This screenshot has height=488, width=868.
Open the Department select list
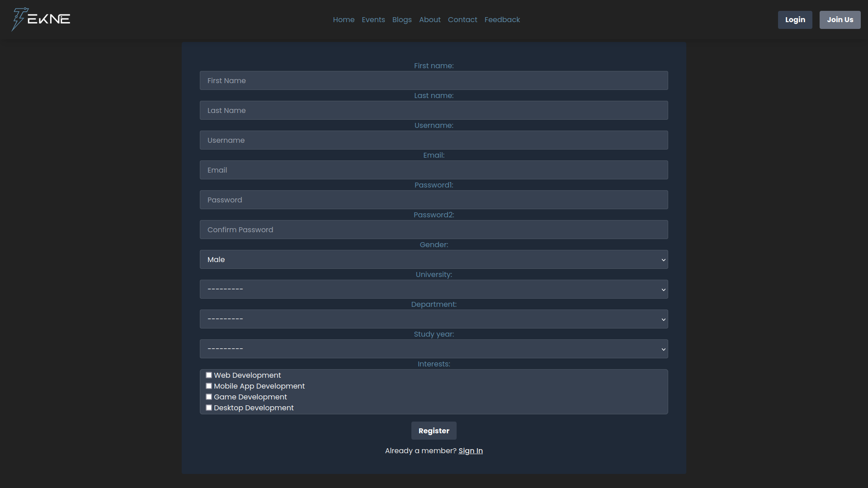pos(434,319)
